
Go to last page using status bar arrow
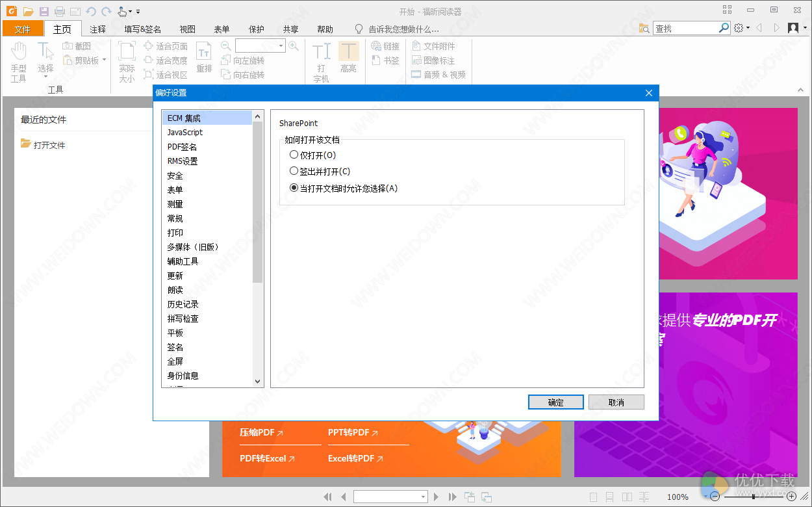452,497
